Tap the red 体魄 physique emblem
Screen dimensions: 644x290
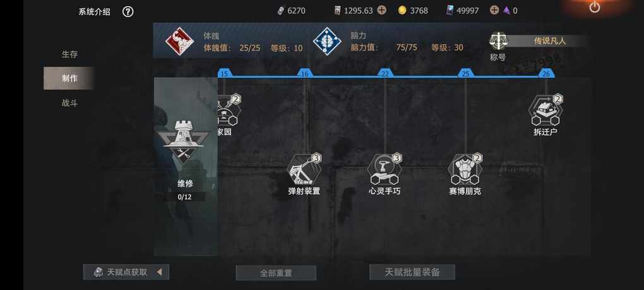point(179,41)
